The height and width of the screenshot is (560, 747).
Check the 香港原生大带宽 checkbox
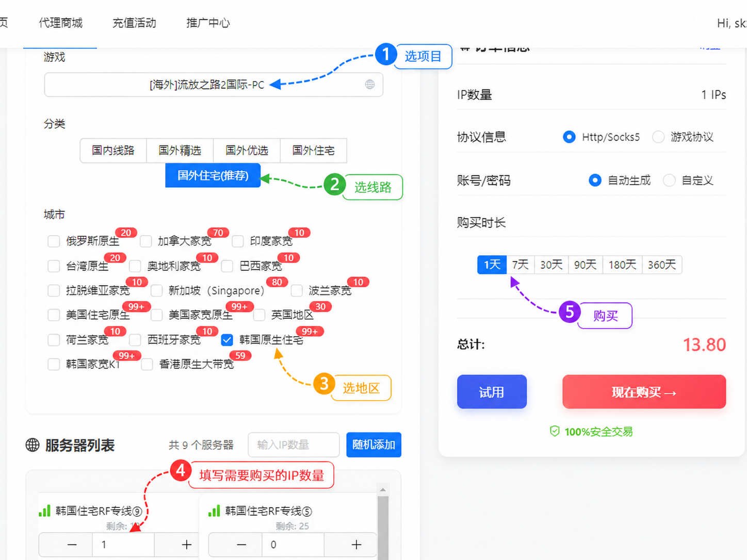click(147, 365)
